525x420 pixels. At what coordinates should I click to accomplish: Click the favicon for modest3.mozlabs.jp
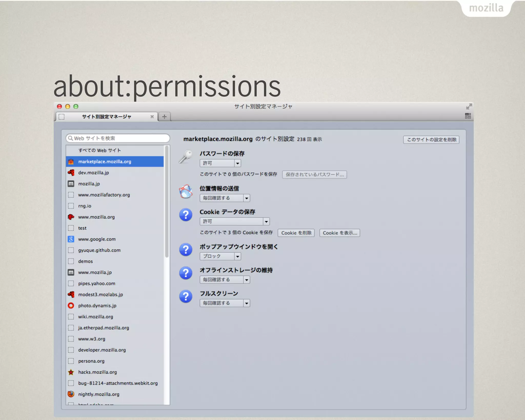[71, 294]
